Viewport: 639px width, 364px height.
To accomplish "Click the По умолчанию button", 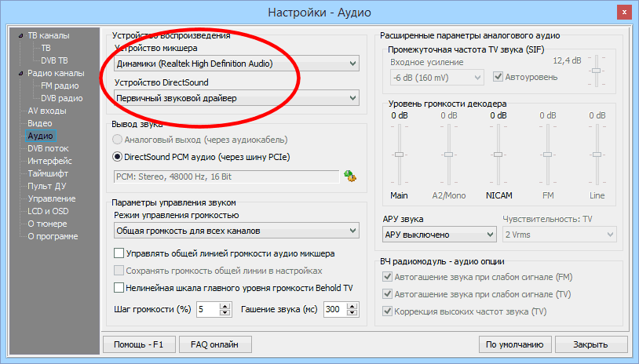I will (x=514, y=344).
